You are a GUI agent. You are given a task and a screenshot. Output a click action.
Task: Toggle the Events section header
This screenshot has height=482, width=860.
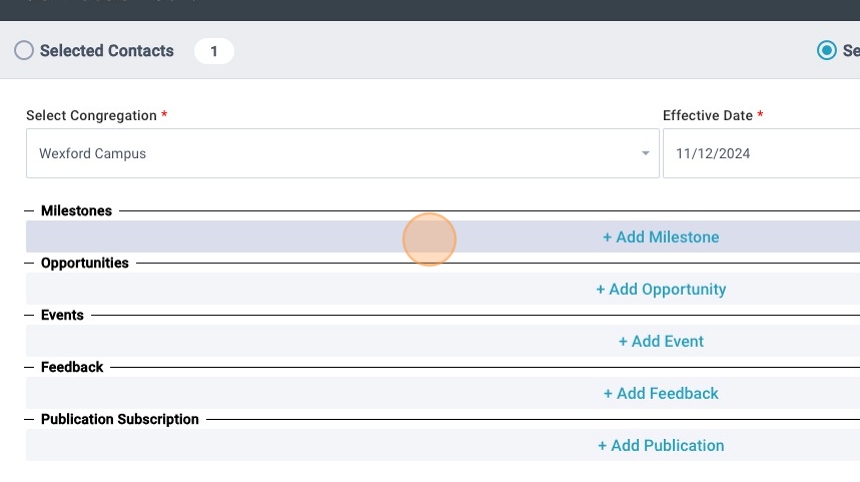[x=62, y=315]
